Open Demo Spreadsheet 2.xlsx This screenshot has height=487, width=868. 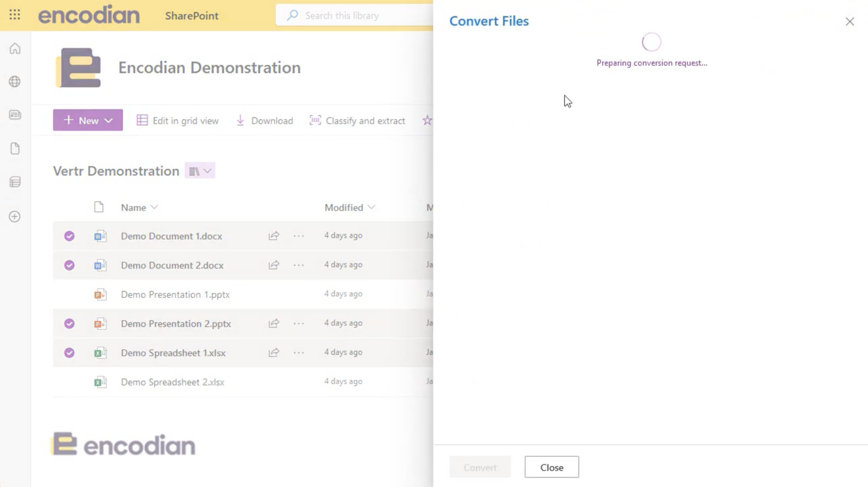(x=172, y=382)
